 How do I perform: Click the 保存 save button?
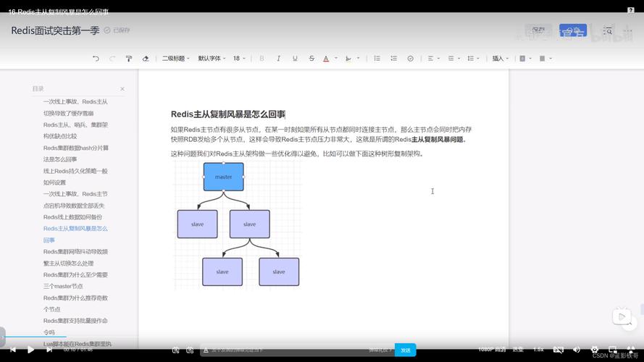(x=538, y=30)
